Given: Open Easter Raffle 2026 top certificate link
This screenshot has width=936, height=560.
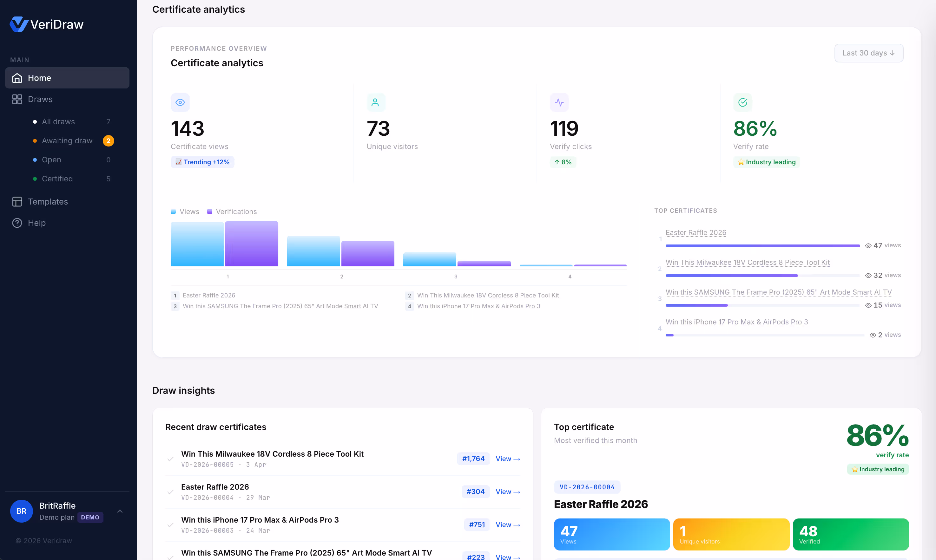Looking at the screenshot, I should pos(695,232).
